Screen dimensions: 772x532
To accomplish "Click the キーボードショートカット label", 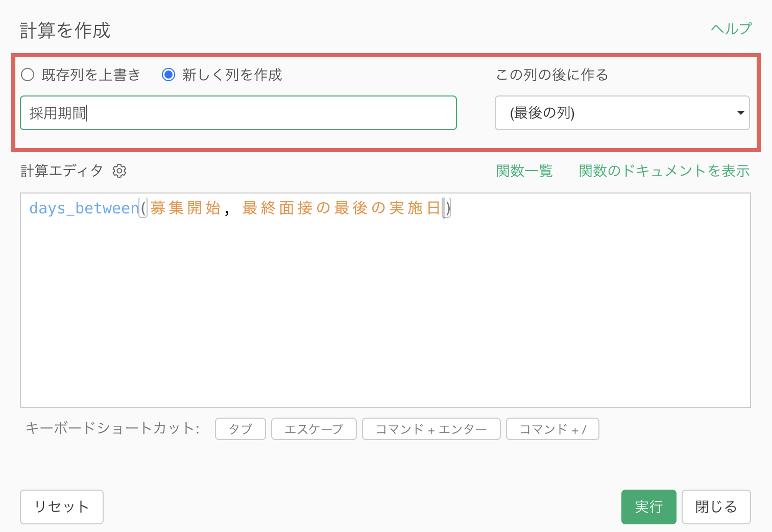I will [x=112, y=428].
